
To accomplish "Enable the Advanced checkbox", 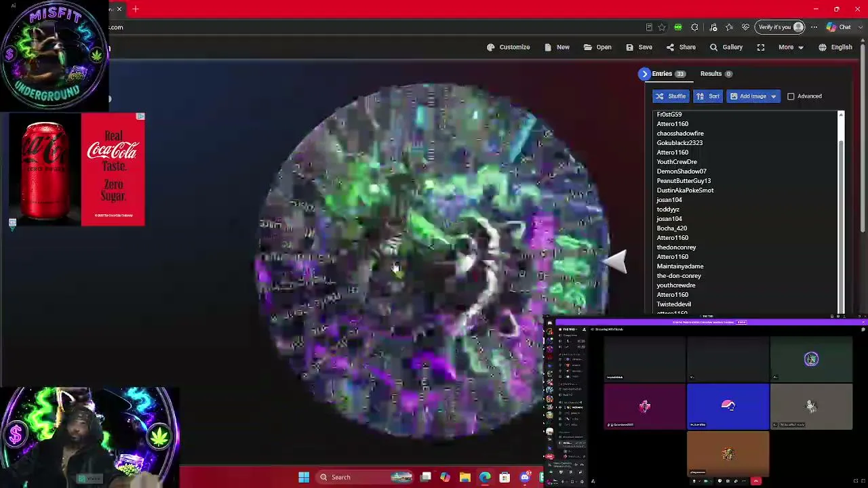I will click(x=791, y=96).
